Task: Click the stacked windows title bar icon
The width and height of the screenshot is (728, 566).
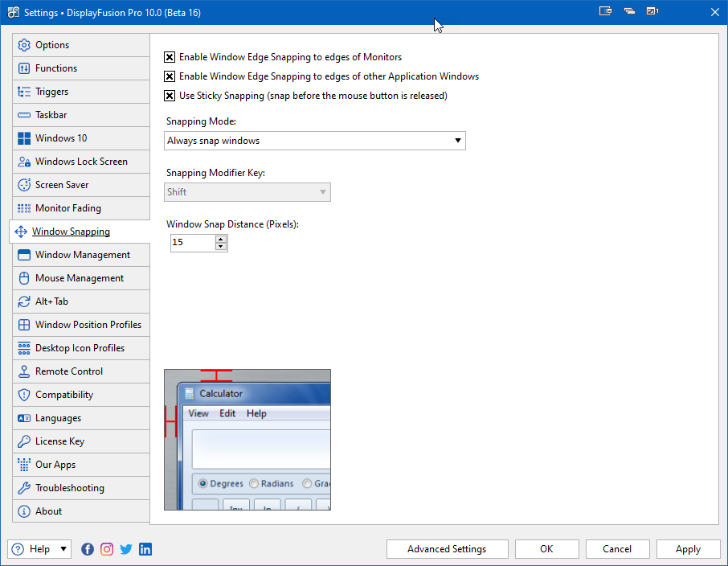Action: [629, 10]
